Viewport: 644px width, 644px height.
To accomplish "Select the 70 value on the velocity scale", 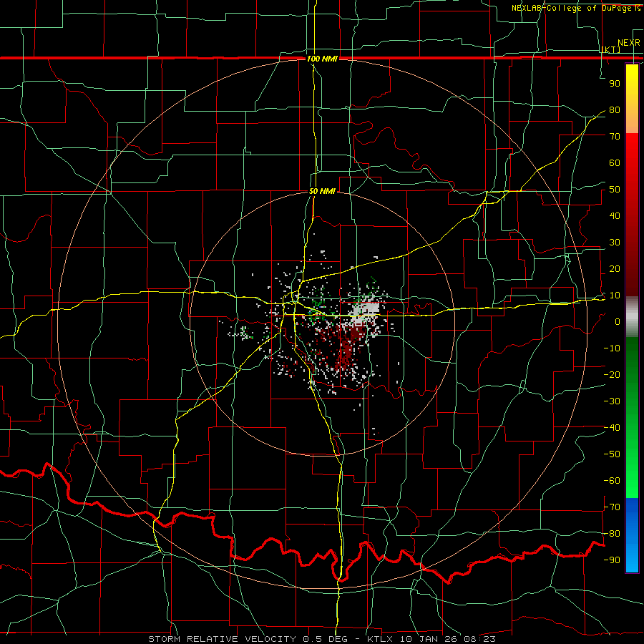I will [615, 137].
